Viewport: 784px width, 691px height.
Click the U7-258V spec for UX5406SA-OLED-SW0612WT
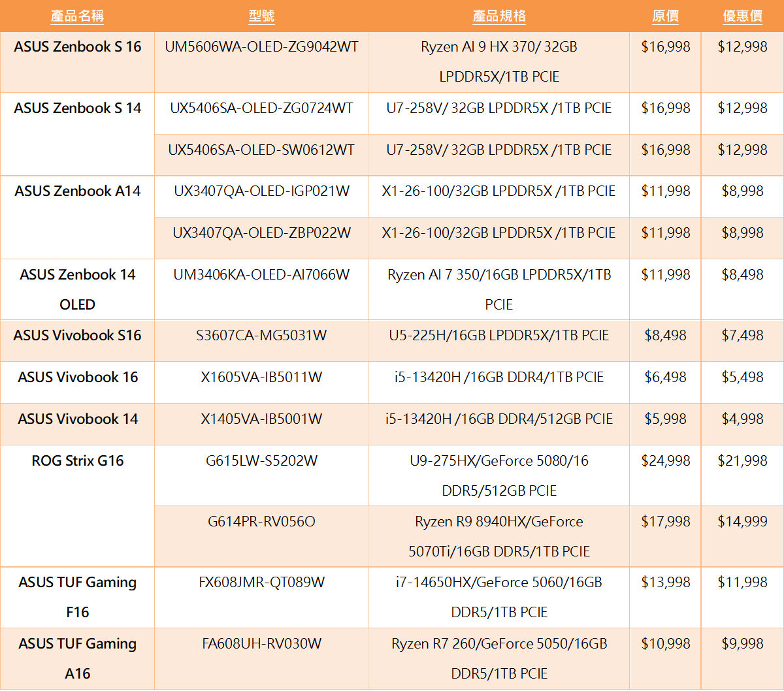pyautogui.click(x=499, y=150)
